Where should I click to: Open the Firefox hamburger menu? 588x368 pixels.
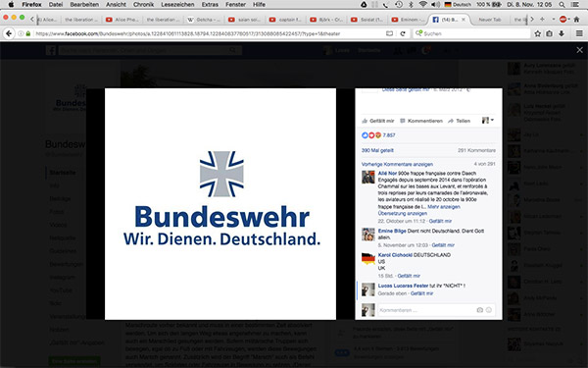pyautogui.click(x=579, y=33)
